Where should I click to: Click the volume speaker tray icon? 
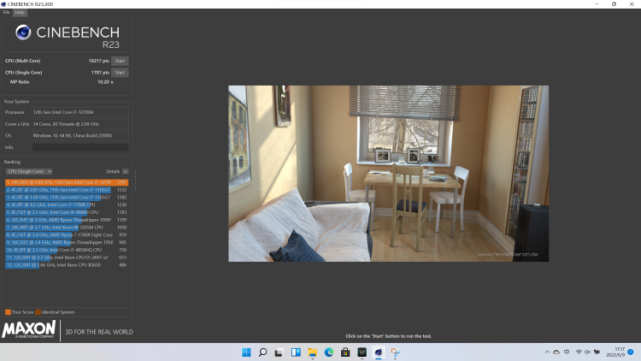[x=587, y=352]
